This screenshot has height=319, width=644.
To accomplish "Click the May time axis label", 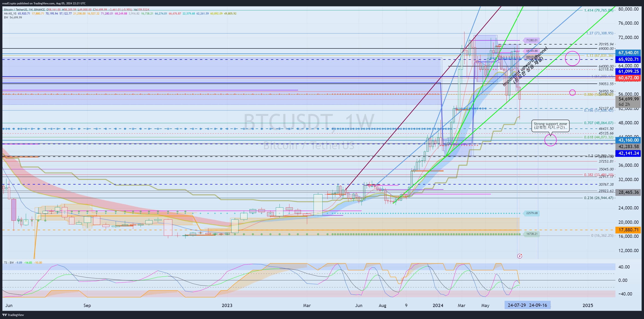I will [x=485, y=305].
